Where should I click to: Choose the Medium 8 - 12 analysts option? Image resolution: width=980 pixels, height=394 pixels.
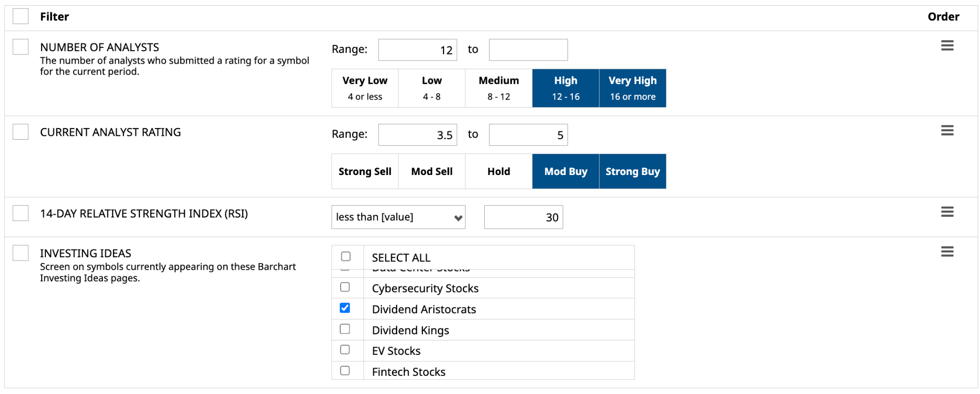pyautogui.click(x=499, y=88)
